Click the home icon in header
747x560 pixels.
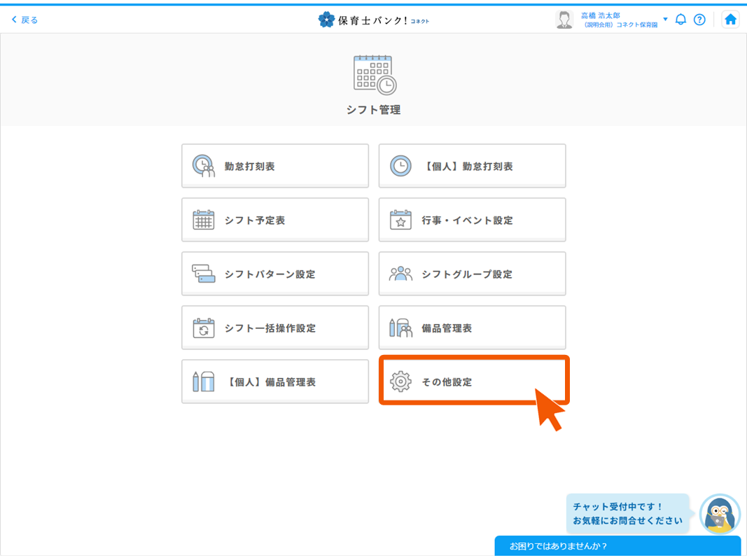tap(730, 20)
